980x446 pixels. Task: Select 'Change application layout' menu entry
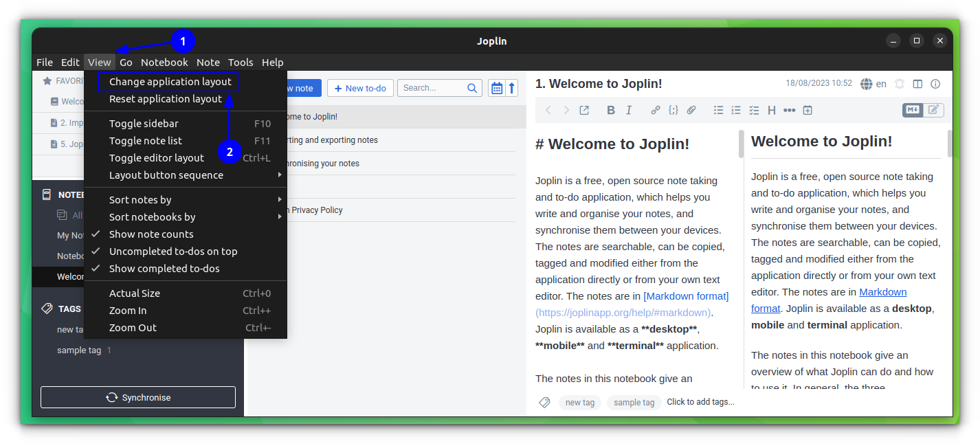[x=167, y=81]
